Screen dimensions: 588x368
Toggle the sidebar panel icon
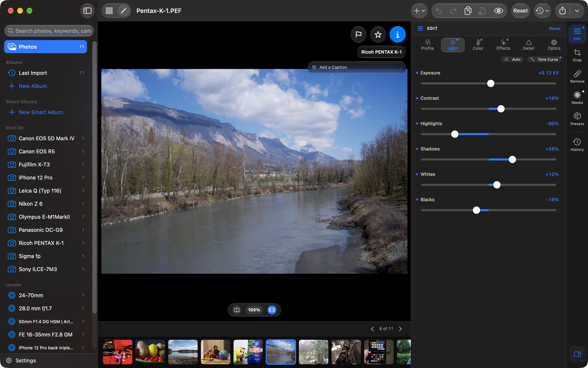[x=87, y=11]
